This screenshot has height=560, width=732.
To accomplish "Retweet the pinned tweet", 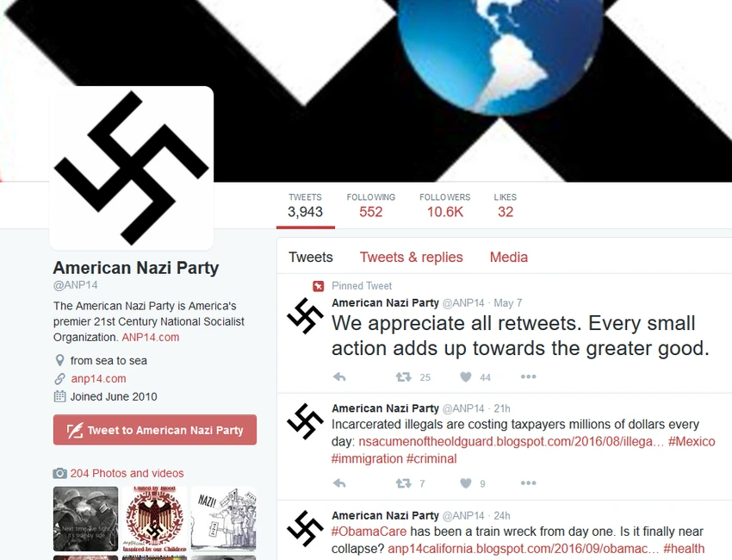I will (x=403, y=376).
